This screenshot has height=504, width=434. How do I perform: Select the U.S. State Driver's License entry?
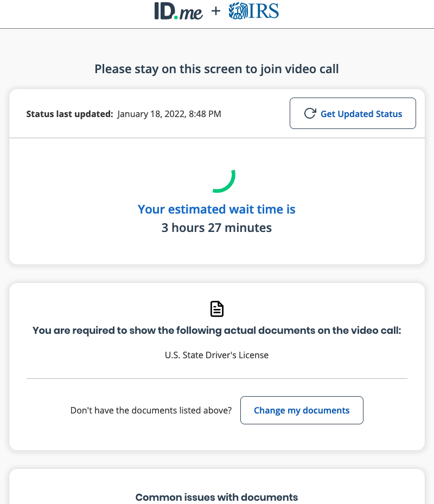pyautogui.click(x=216, y=355)
